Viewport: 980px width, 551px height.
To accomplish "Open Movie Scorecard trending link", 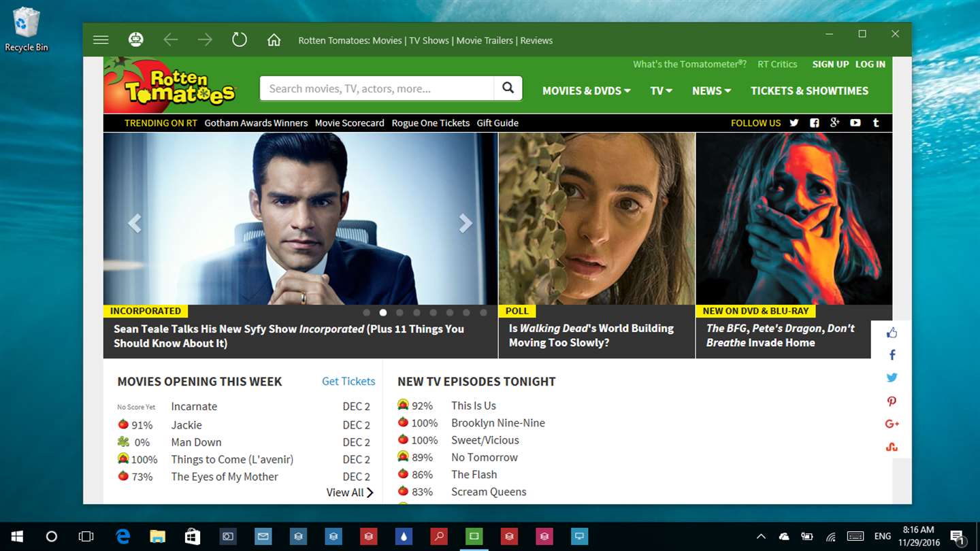I will coord(350,123).
